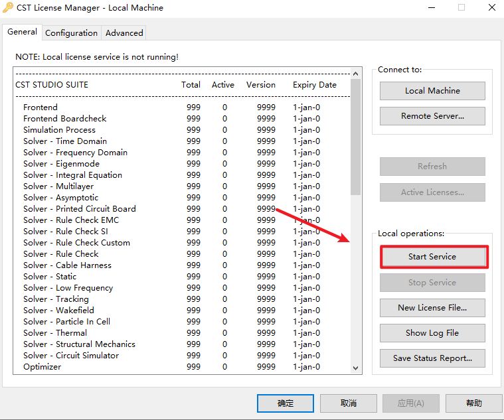Open the Advanced tab
The image size is (504, 420).
pos(124,33)
